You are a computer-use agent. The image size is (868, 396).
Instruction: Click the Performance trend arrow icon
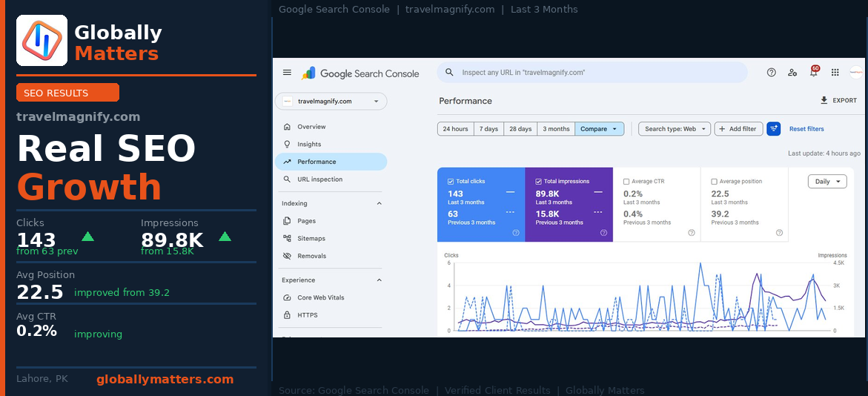287,162
